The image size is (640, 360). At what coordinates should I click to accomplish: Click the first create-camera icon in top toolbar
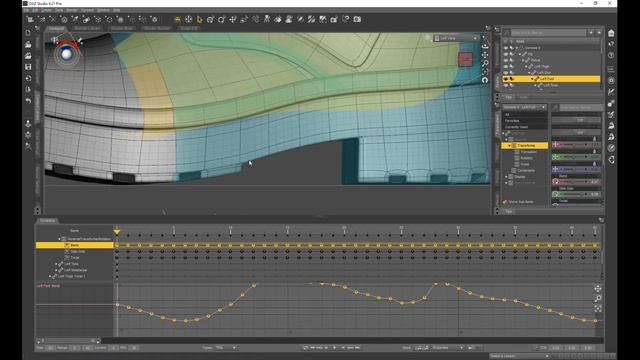click(x=30, y=19)
